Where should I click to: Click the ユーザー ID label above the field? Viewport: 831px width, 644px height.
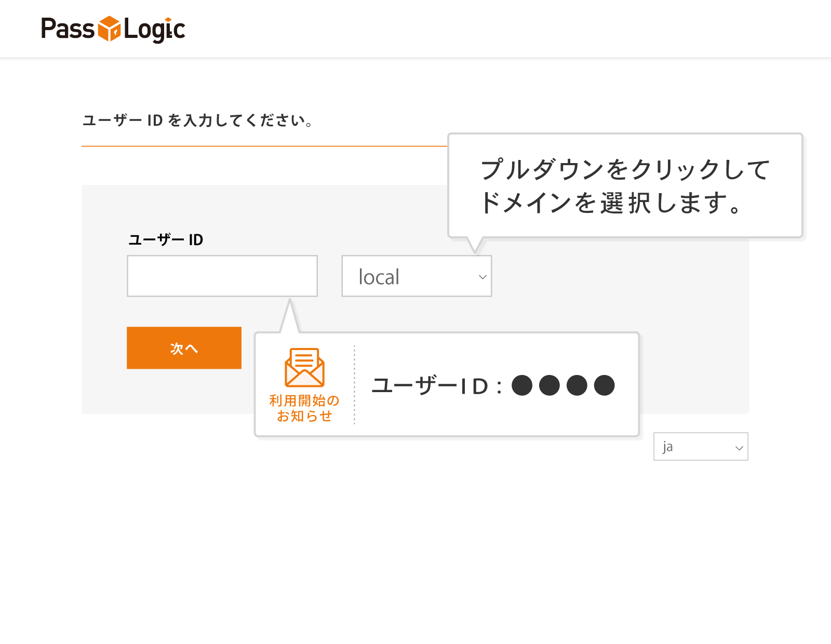tap(166, 240)
